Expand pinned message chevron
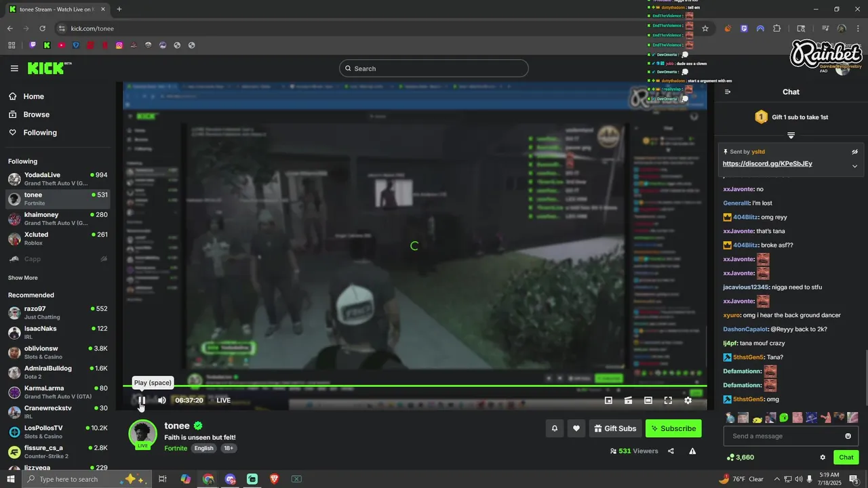The width and height of the screenshot is (868, 488). tap(854, 166)
